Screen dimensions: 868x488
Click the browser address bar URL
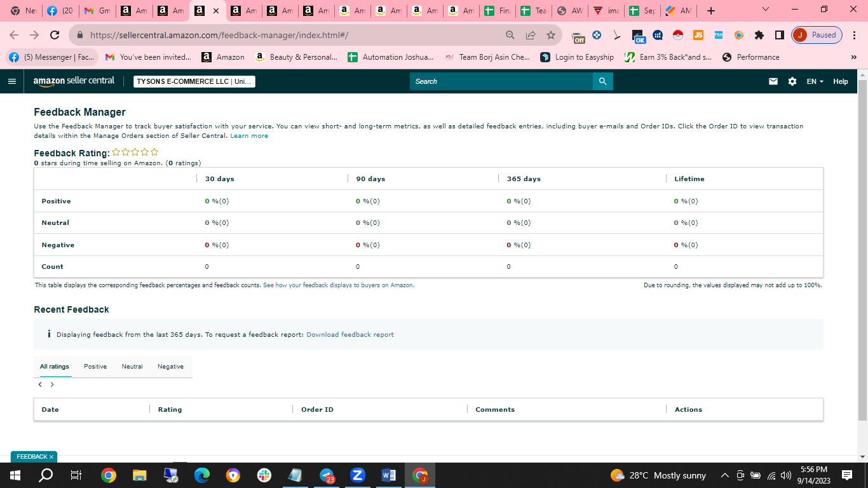pyautogui.click(x=219, y=35)
